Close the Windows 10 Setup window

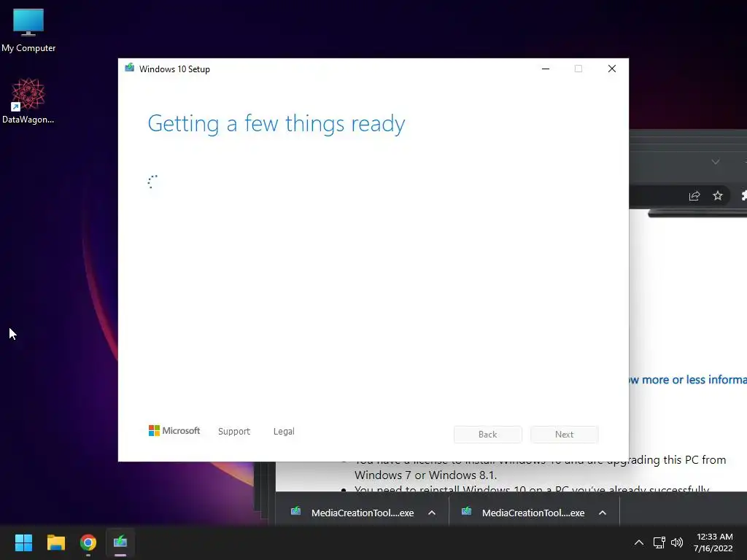[612, 69]
